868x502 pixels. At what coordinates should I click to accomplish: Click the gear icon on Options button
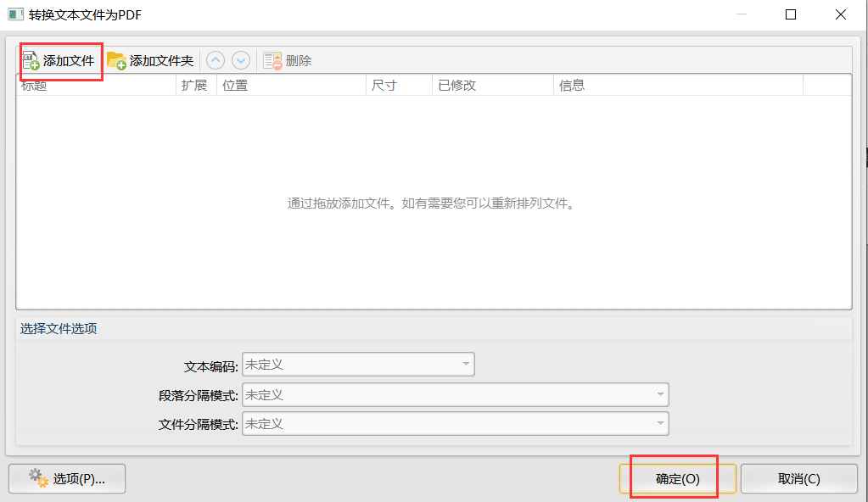pos(38,478)
